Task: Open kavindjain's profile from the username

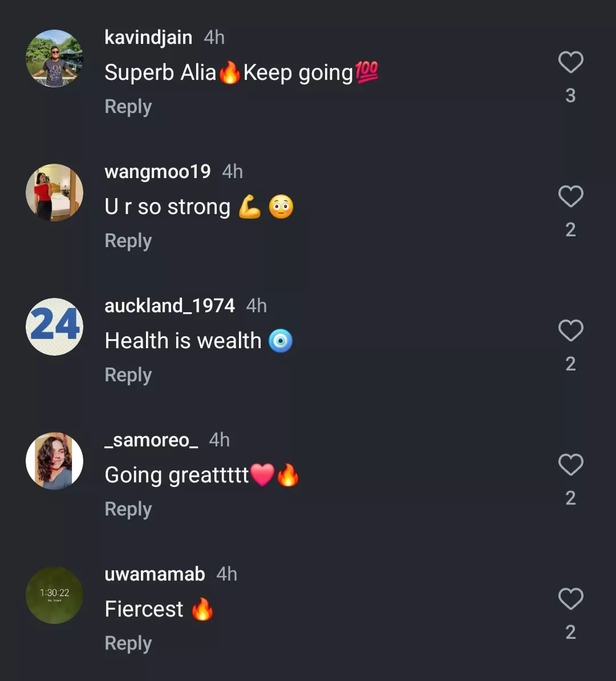Action: pos(148,38)
